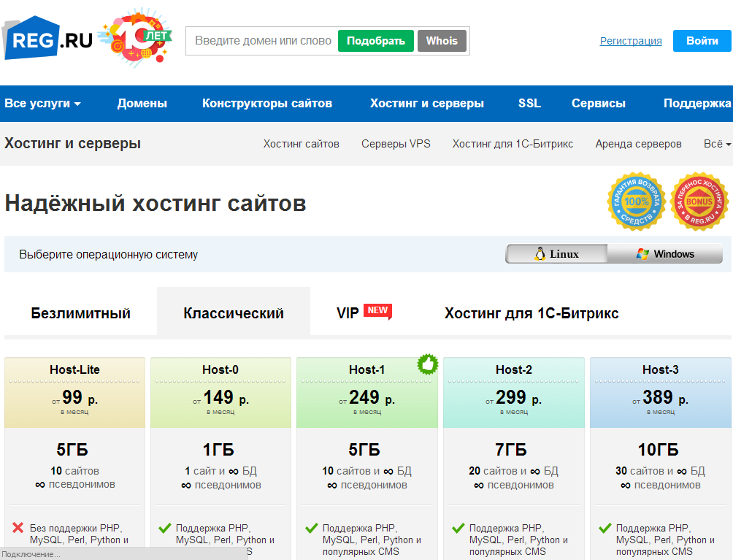Open the Сервисы menu

(x=599, y=103)
